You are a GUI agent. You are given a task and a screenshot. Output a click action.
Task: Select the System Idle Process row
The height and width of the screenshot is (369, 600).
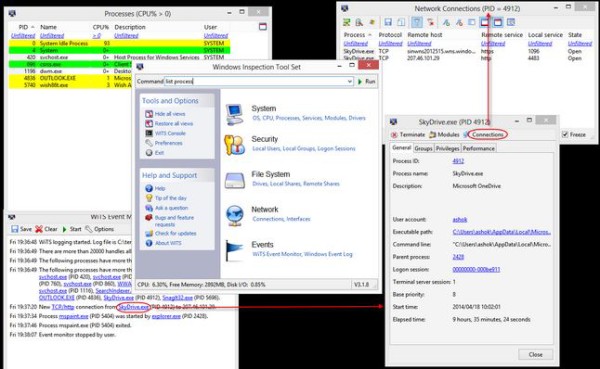pos(119,44)
